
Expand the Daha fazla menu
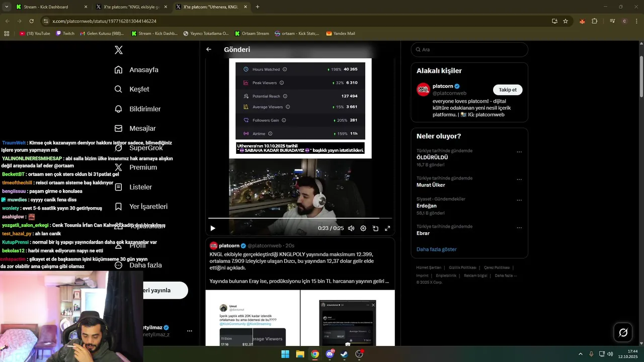[138, 265]
